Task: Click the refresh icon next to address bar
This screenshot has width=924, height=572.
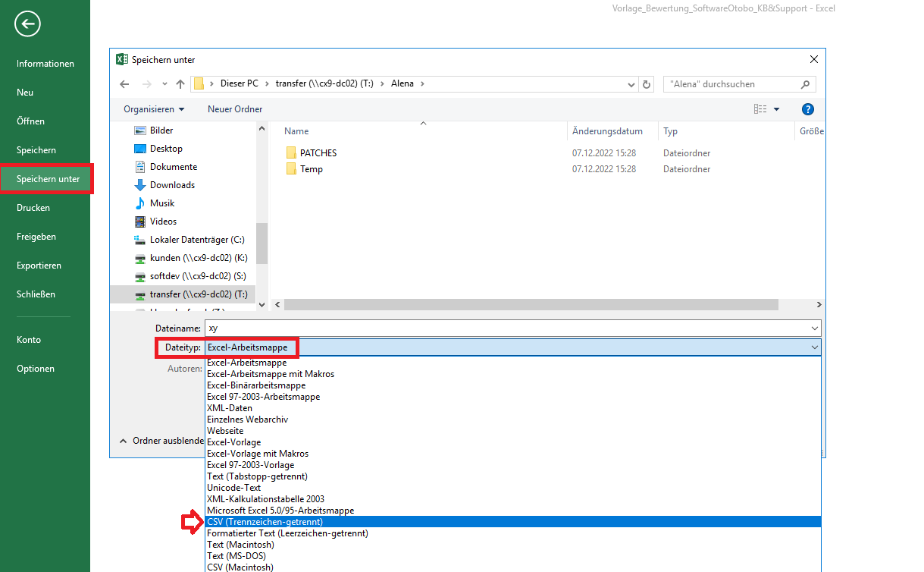Action: (646, 84)
